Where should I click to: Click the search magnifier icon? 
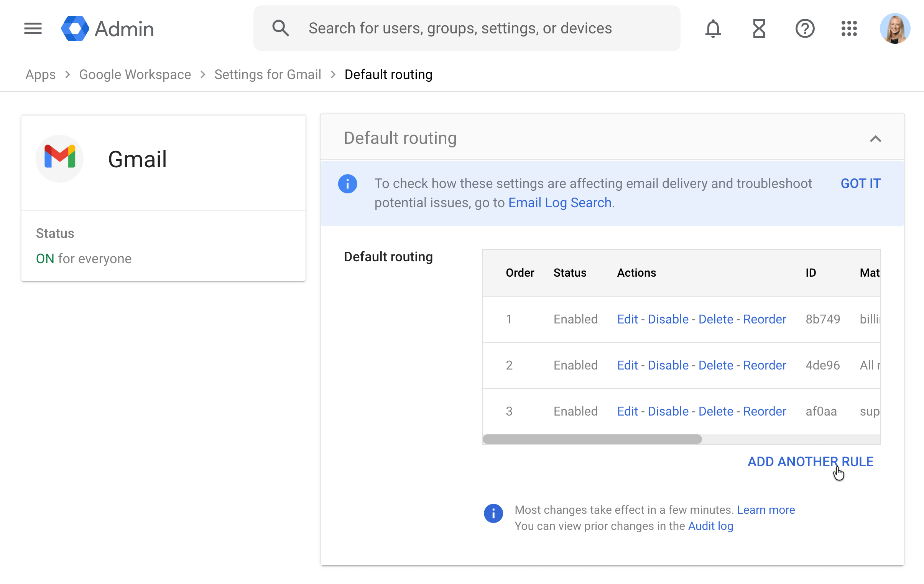click(x=280, y=28)
